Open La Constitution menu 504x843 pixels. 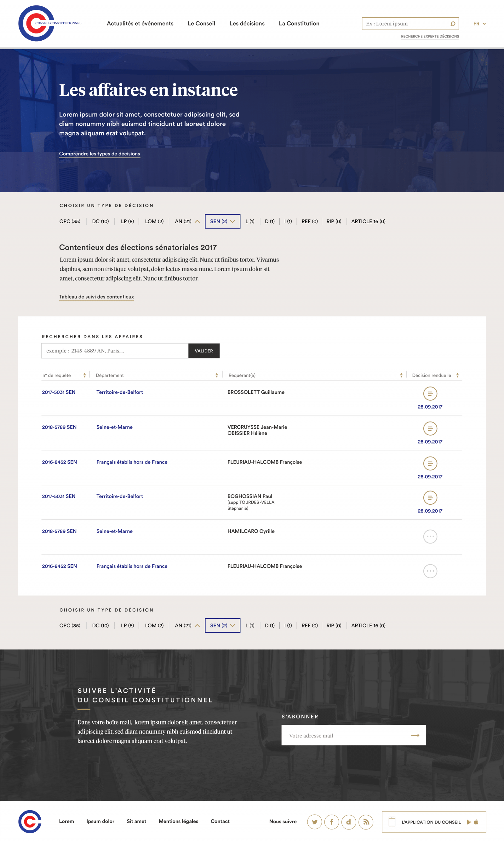click(299, 23)
